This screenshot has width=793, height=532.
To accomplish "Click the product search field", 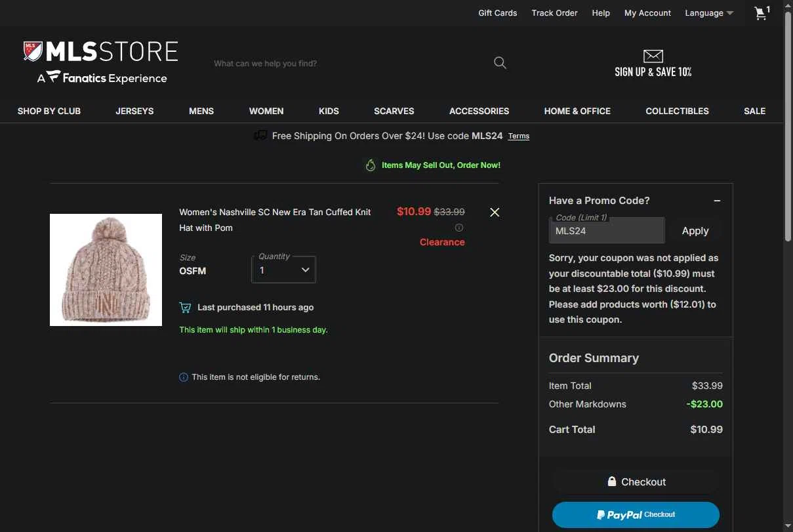I will [351, 64].
